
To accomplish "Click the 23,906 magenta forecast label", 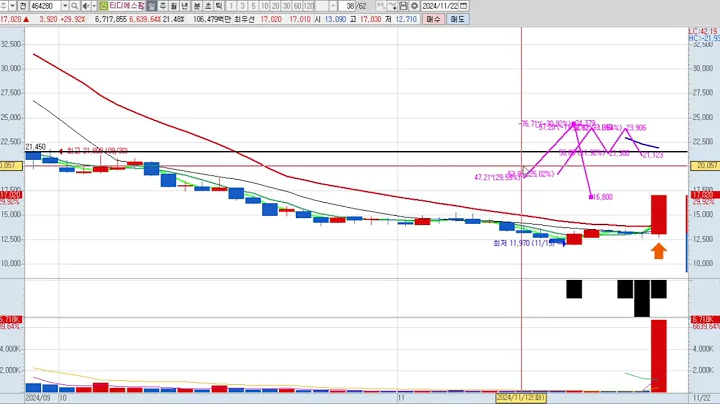I will point(636,128).
